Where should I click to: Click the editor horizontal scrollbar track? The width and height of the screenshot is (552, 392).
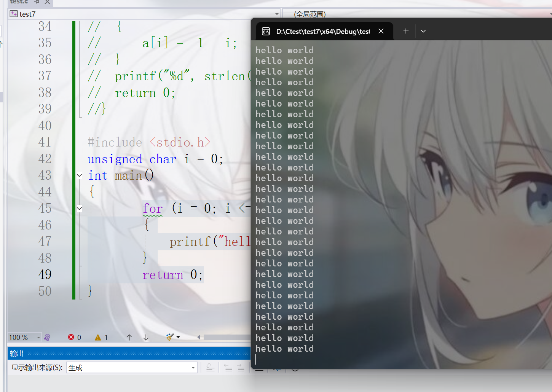coord(227,337)
